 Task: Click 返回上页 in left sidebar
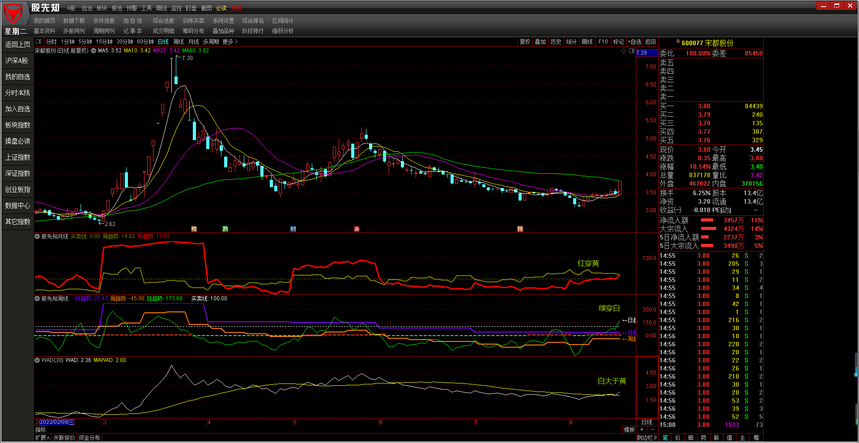point(18,44)
